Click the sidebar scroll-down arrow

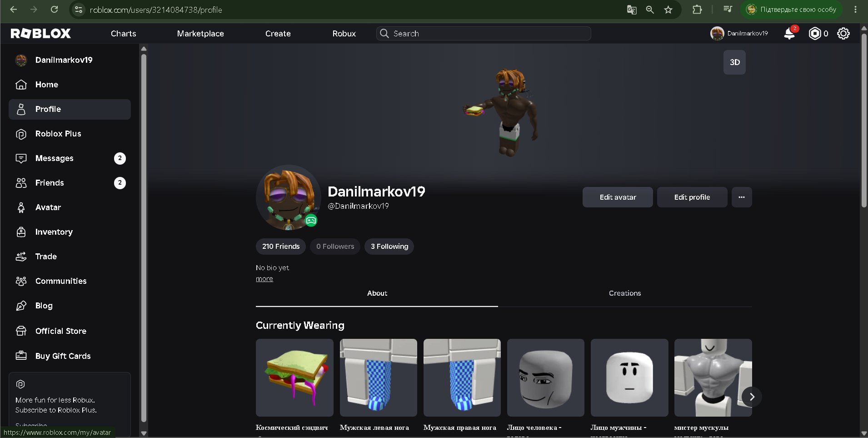coord(144,433)
